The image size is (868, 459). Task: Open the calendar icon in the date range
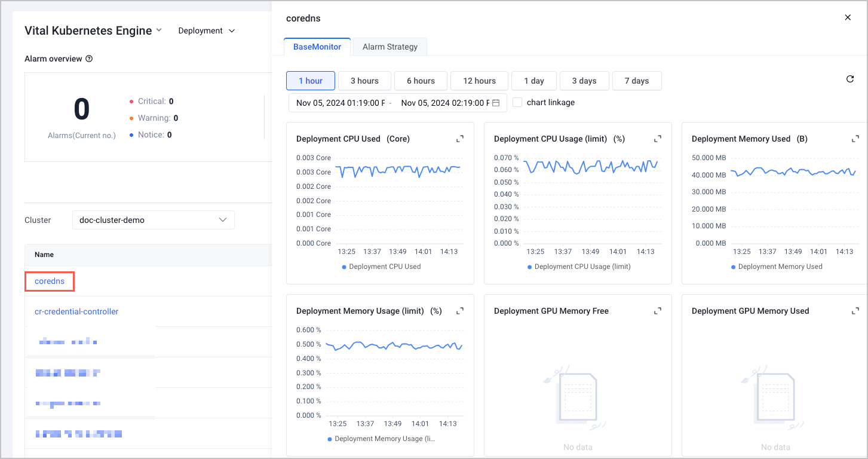point(496,103)
